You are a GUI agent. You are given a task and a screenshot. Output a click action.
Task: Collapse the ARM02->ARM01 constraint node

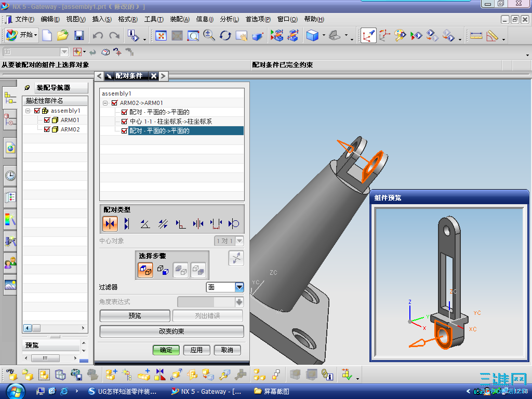(106, 103)
